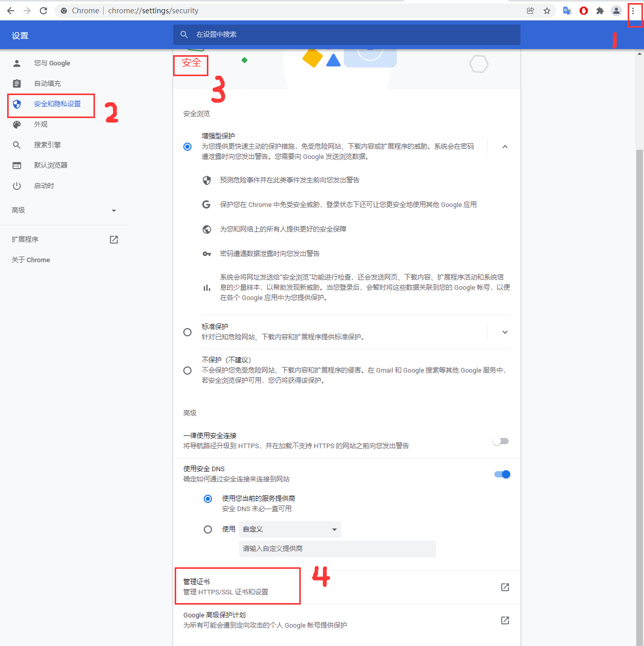Open Chrome's three-dot menu
The image size is (644, 646).
633,11
